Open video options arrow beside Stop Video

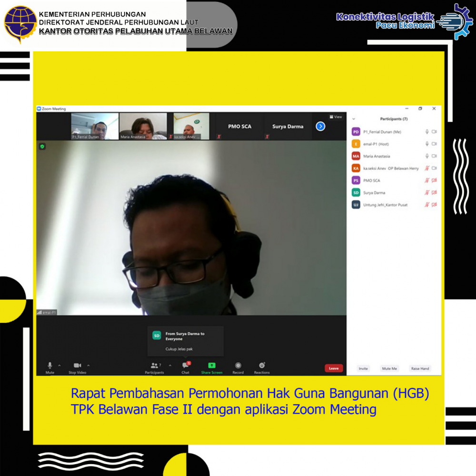click(89, 365)
